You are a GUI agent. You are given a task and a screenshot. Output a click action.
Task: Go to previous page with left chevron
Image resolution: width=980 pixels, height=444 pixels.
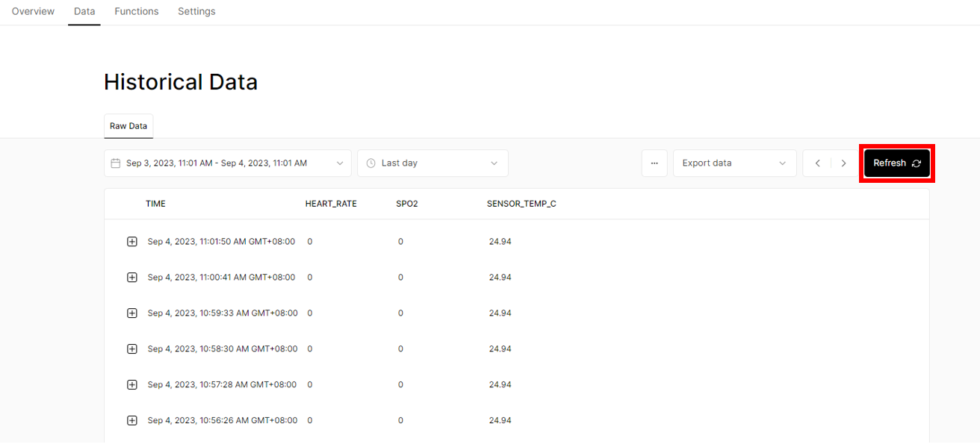pyautogui.click(x=818, y=163)
